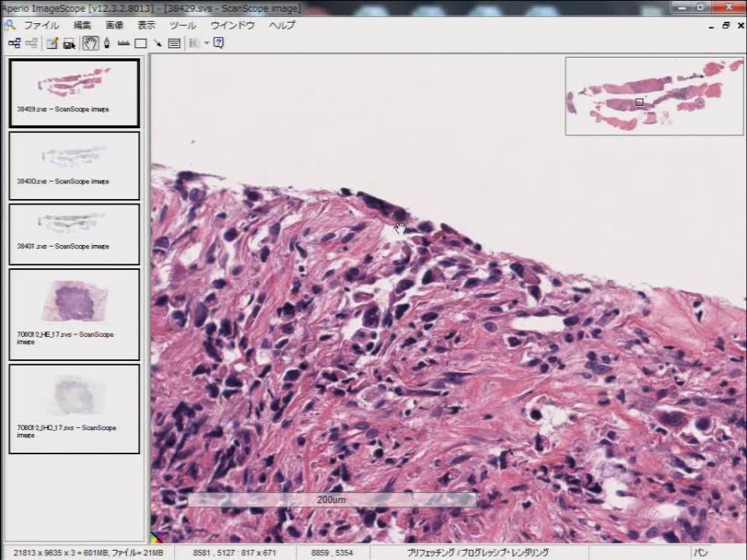
Task: Select the Arrow annotation tool
Action: [157, 44]
